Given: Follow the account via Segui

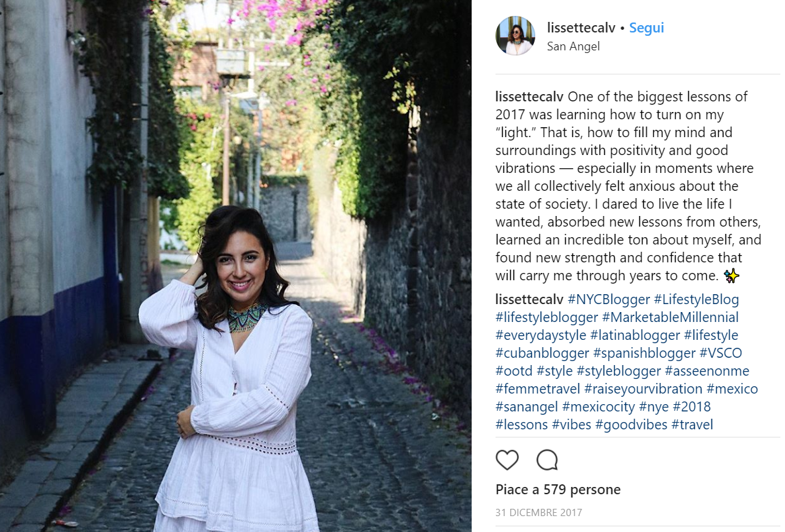Looking at the screenshot, I should point(647,28).
